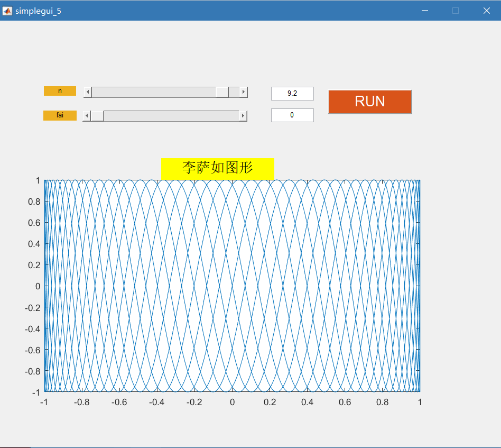Click the yellow 李萨如图形 title banner
Screen dimensions: 501x448
(x=218, y=167)
